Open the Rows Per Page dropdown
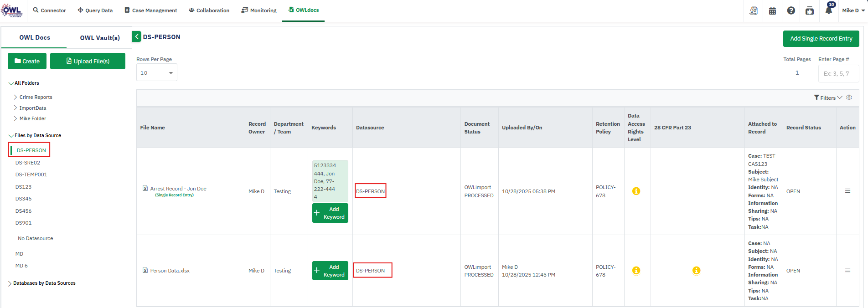This screenshot has height=308, width=868. (x=157, y=73)
